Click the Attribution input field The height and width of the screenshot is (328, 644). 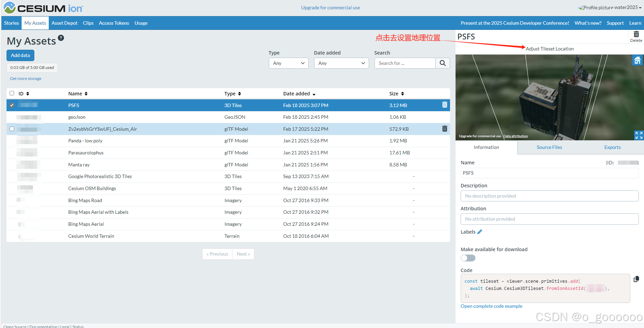click(x=549, y=219)
